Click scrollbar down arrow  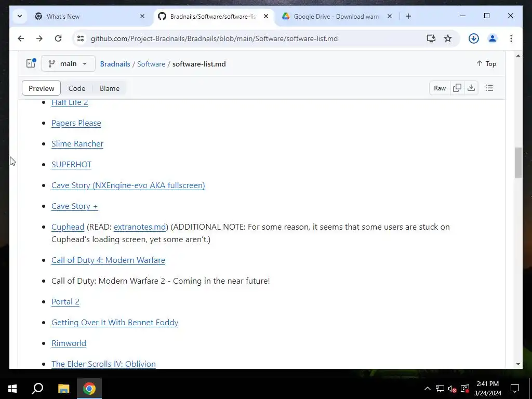(518, 364)
